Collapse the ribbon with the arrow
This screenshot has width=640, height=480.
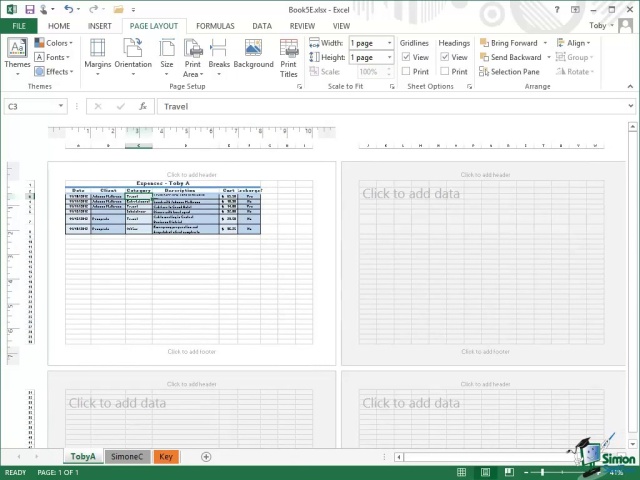[630, 87]
